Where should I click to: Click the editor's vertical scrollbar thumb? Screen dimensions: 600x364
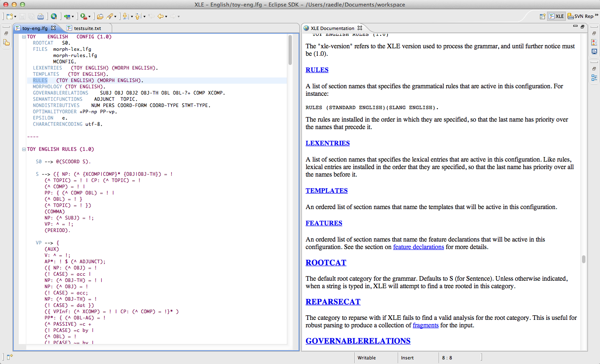290,50
